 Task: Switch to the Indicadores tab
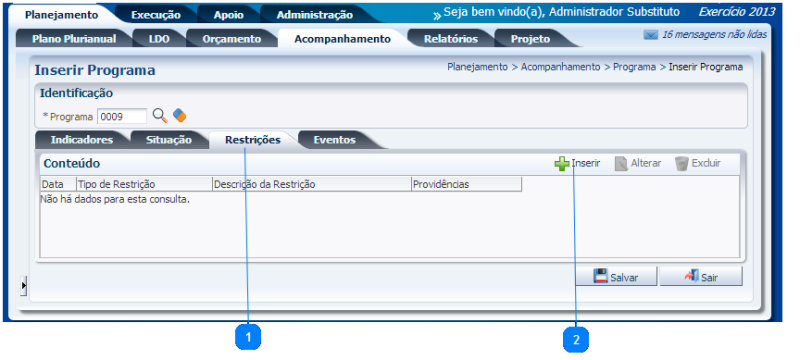coord(82,140)
